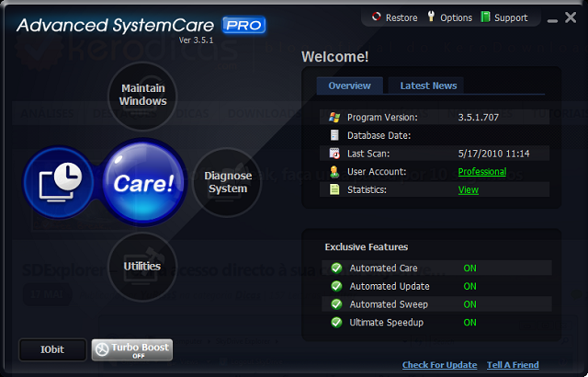Screen dimensions: 588x377
Task: Click the Automated Sweep green checkmark icon
Action: (336, 303)
